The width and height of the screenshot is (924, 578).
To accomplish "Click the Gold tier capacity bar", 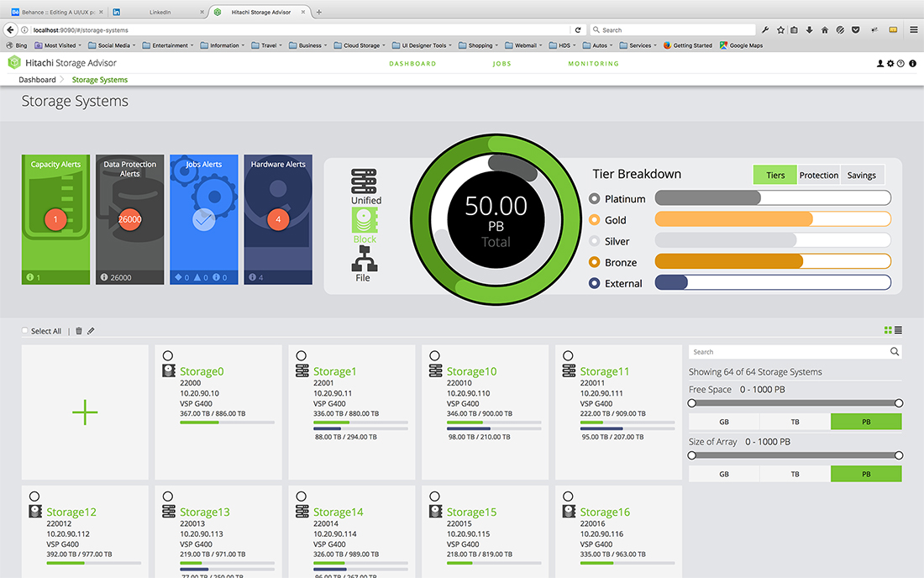I will [x=773, y=219].
